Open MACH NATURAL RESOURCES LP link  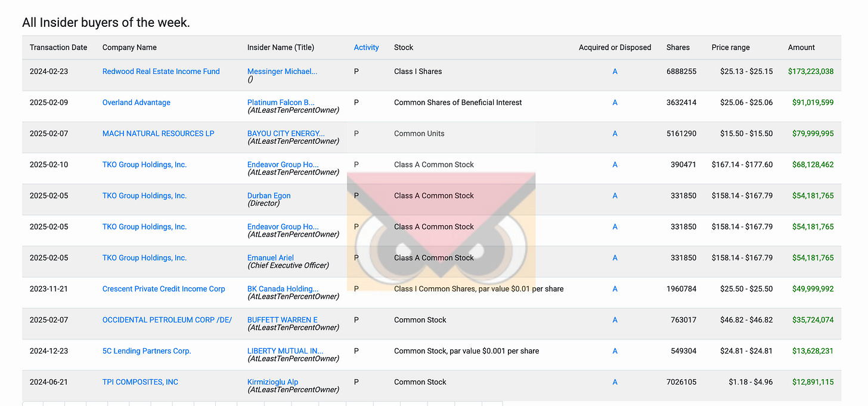point(159,133)
